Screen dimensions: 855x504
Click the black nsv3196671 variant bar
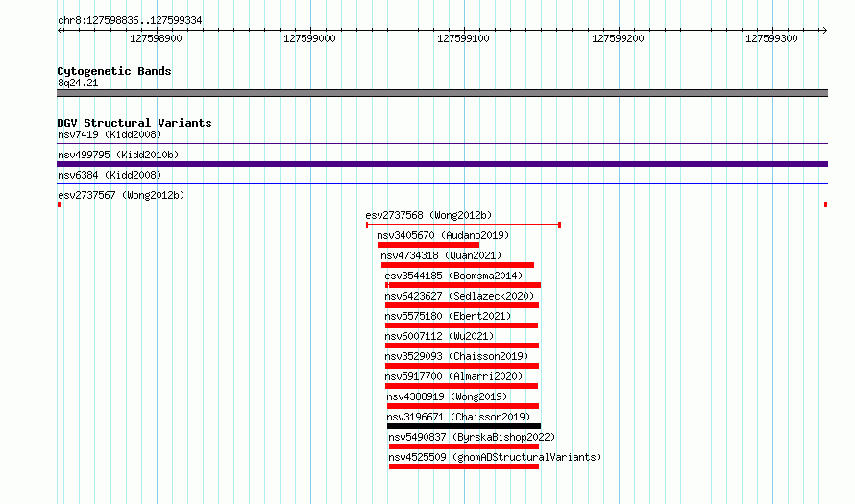[x=464, y=426]
